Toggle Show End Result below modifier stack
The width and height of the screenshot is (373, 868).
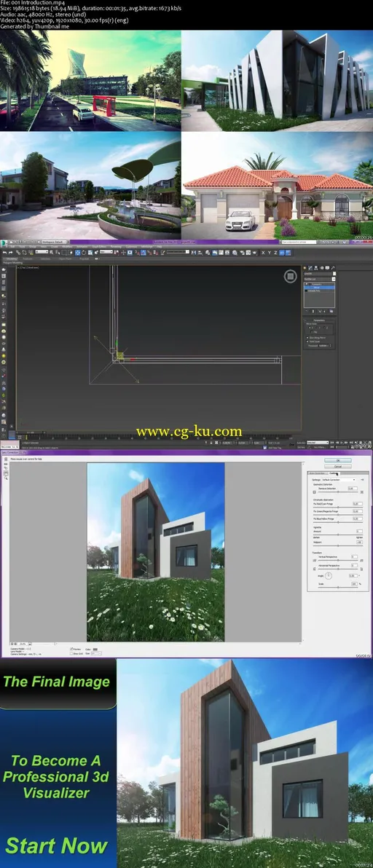click(313, 311)
